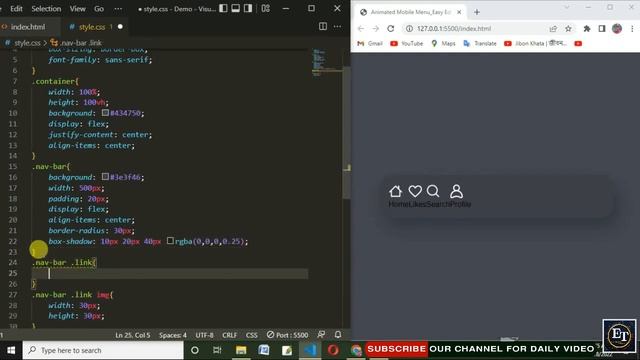640x360 pixels.
Task: Change indentation via Spaces: 4
Action: [173, 335]
